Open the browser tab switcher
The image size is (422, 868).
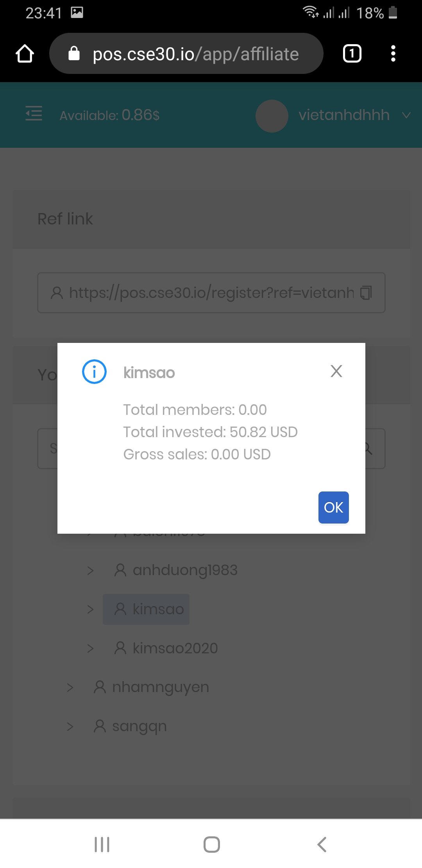click(x=352, y=54)
